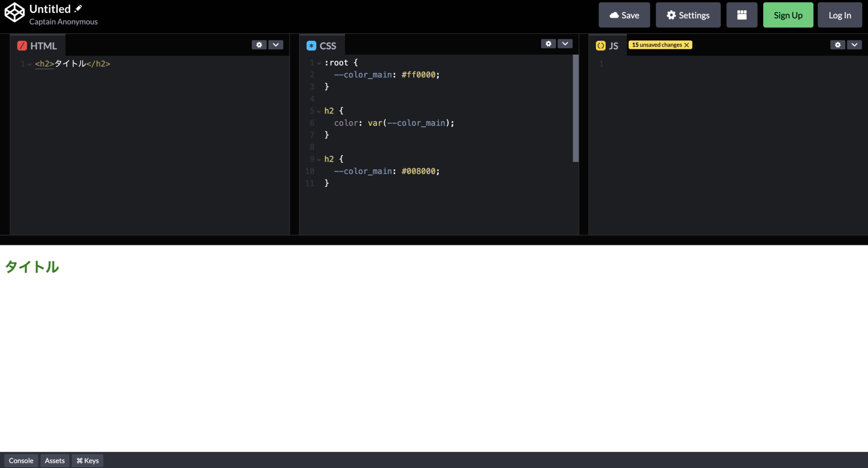
Task: Toggle the Console panel
Action: point(21,460)
